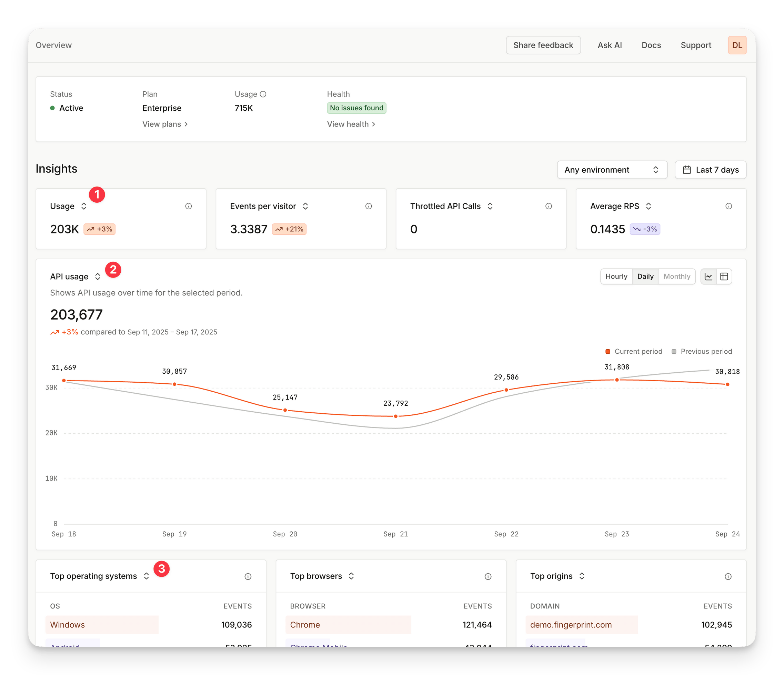Open the Last 7 days date range picker
The height and width of the screenshot is (675, 784).
point(711,170)
